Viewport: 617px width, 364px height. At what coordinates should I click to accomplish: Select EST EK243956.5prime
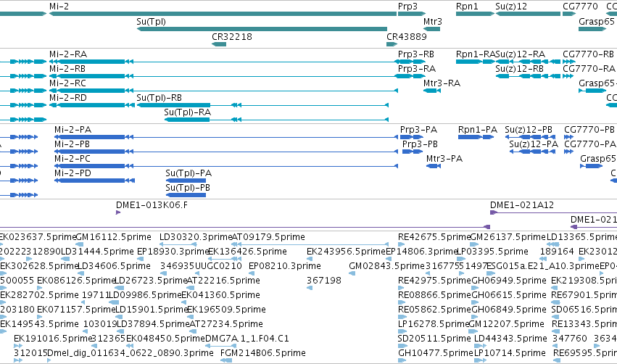coord(310,260)
